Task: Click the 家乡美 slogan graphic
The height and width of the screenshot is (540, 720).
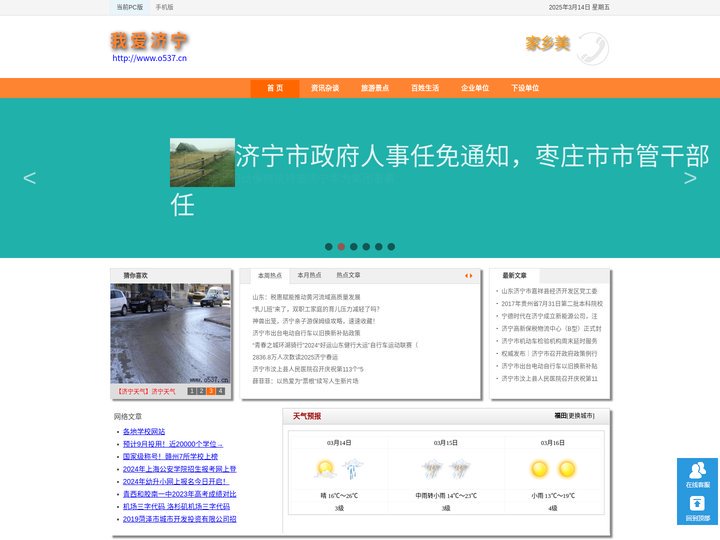Action: pos(548,44)
